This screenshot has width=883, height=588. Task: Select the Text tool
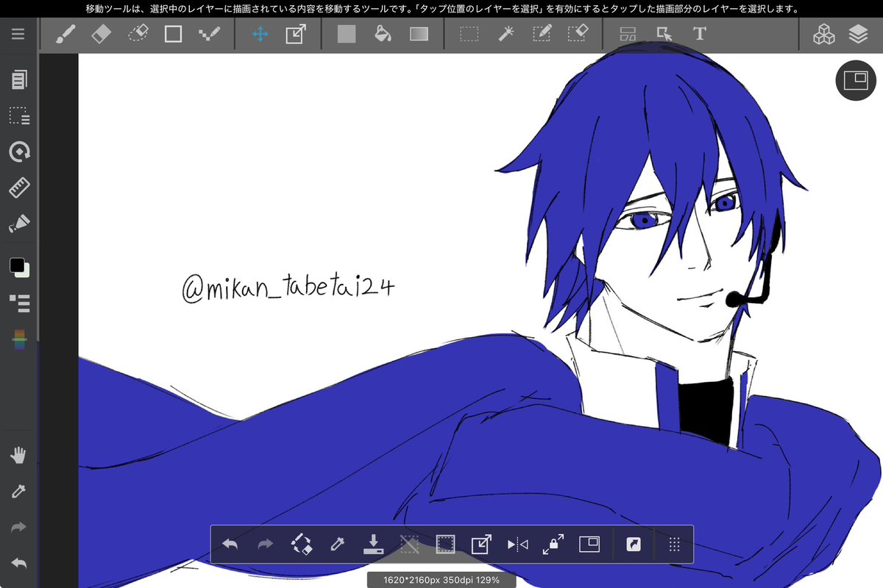pos(699,33)
